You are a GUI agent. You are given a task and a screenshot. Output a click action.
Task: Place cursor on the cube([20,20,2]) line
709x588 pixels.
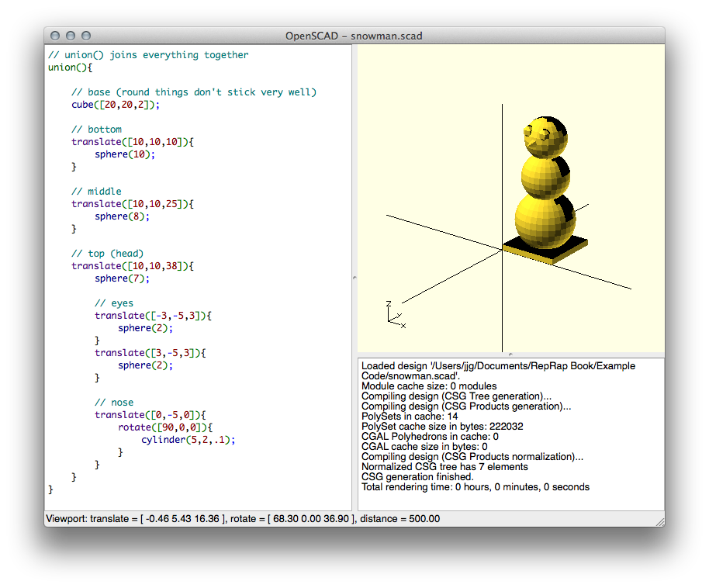click(115, 105)
